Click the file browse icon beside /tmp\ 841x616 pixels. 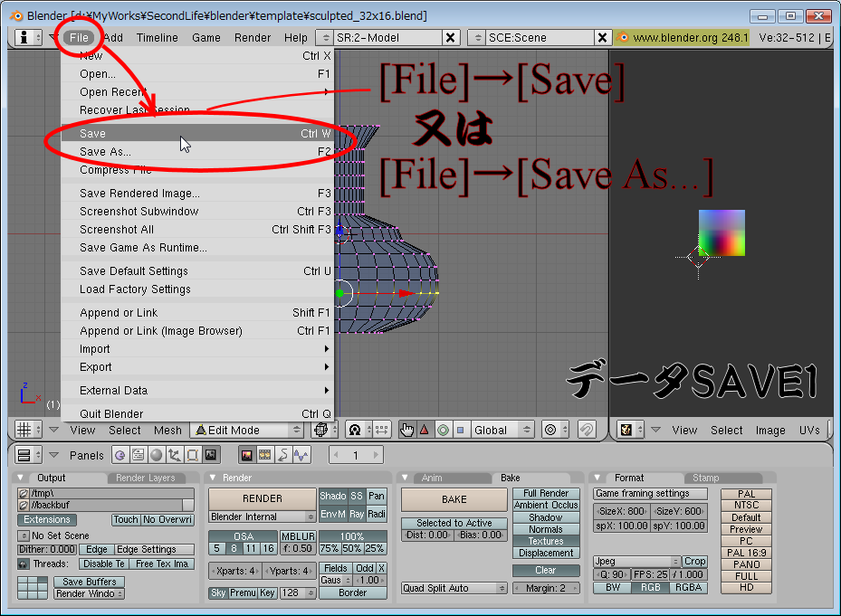coord(23,493)
